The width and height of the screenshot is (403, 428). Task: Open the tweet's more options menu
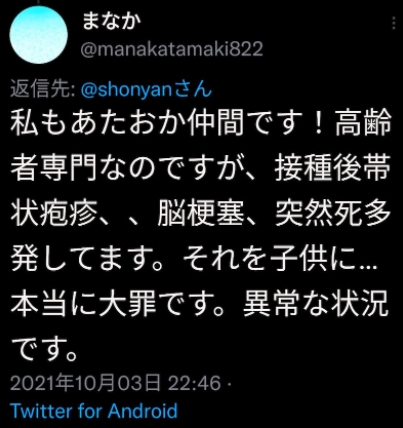click(x=394, y=23)
